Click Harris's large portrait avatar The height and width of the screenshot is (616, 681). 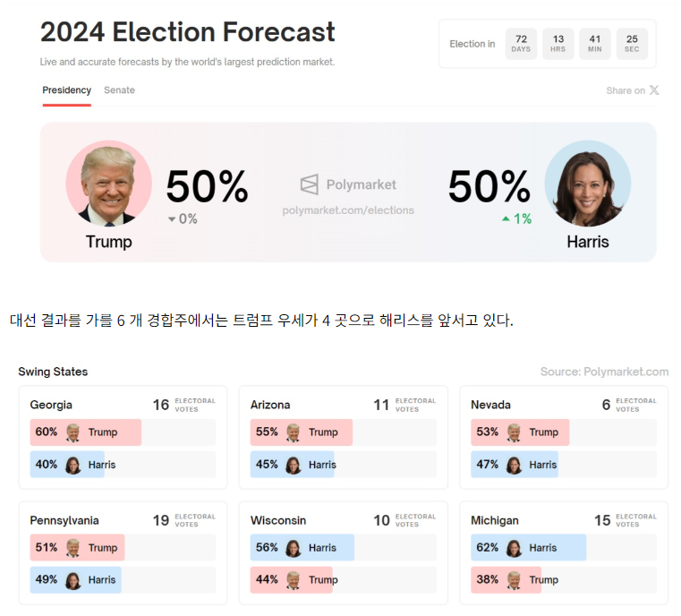pyautogui.click(x=587, y=184)
